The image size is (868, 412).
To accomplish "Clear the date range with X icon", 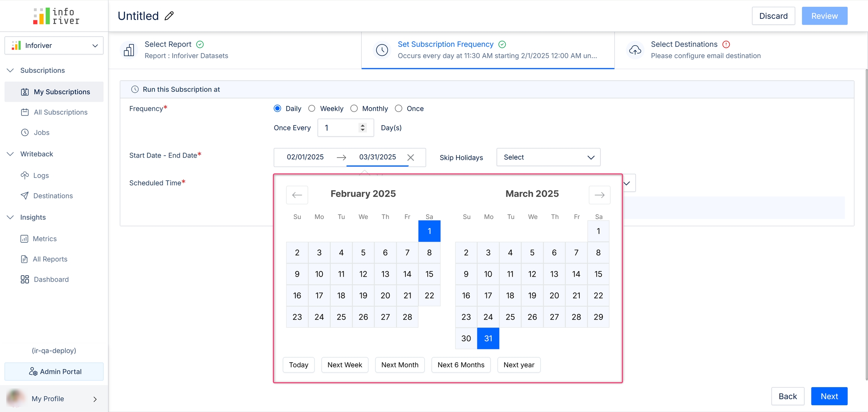I will point(411,158).
